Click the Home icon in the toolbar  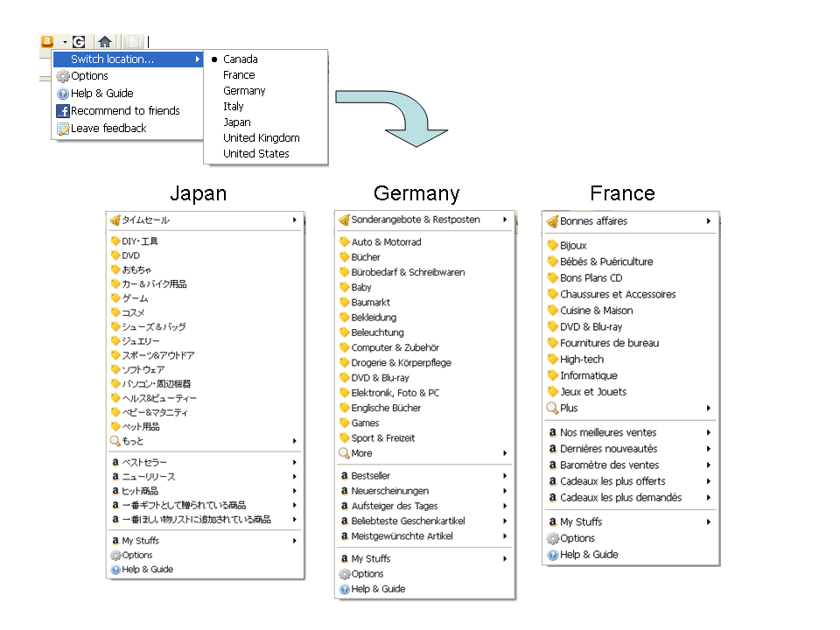105,41
